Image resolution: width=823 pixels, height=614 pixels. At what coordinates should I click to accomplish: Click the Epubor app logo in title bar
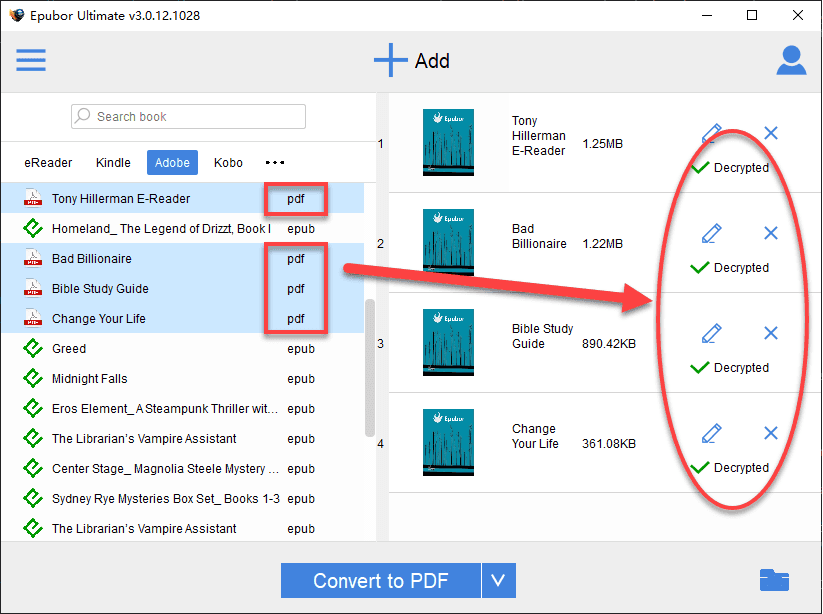[x=16, y=15]
